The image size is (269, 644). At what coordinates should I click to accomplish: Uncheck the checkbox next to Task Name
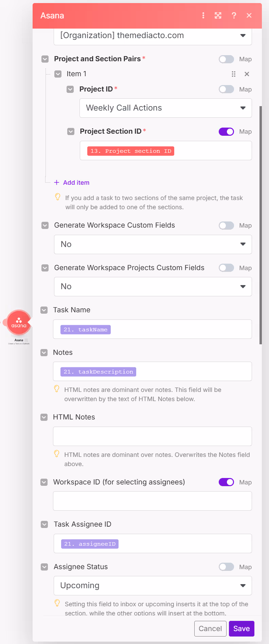point(44,310)
